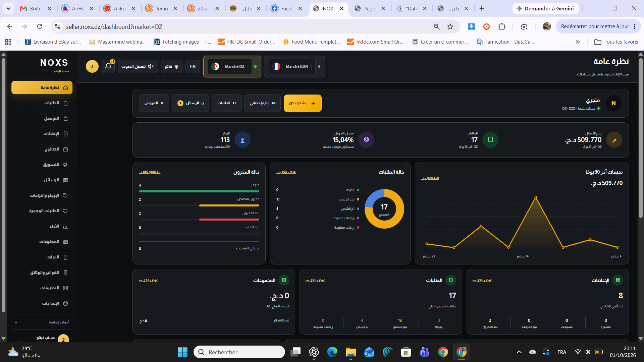
Task: Click the document icon beside الجباية
Action: (66, 257)
